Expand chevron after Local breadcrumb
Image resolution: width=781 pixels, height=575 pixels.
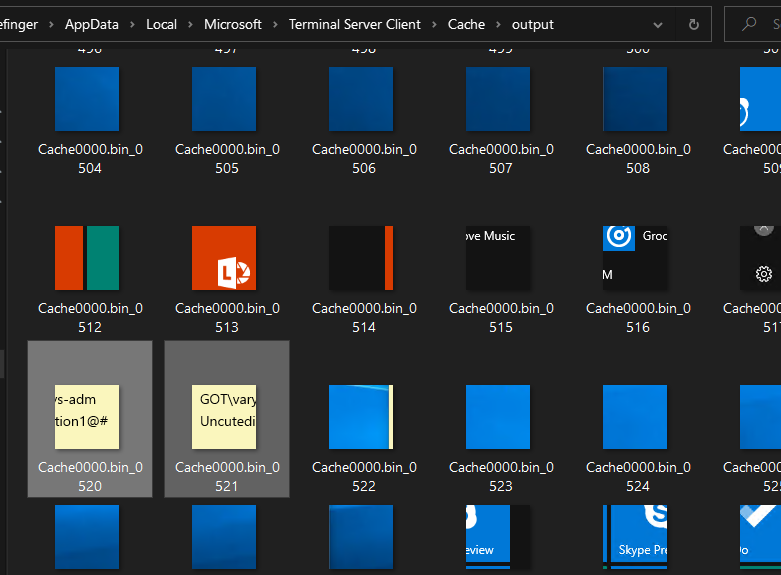pos(190,24)
